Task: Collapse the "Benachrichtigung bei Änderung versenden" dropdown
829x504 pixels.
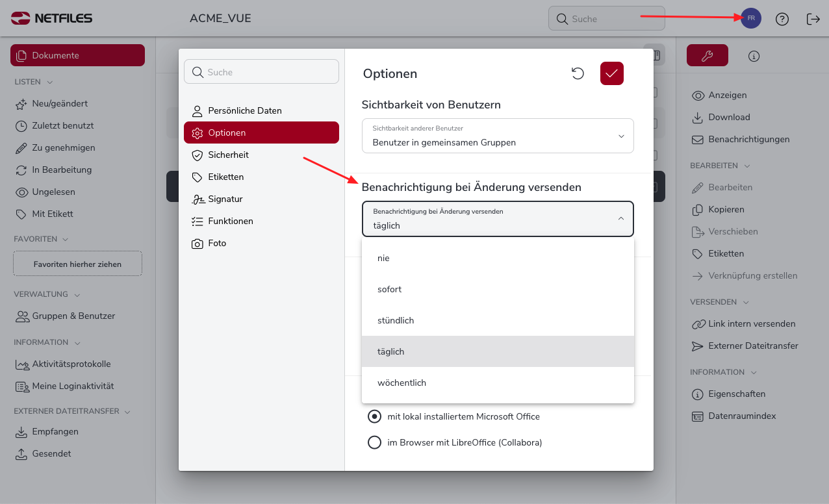Action: point(620,219)
